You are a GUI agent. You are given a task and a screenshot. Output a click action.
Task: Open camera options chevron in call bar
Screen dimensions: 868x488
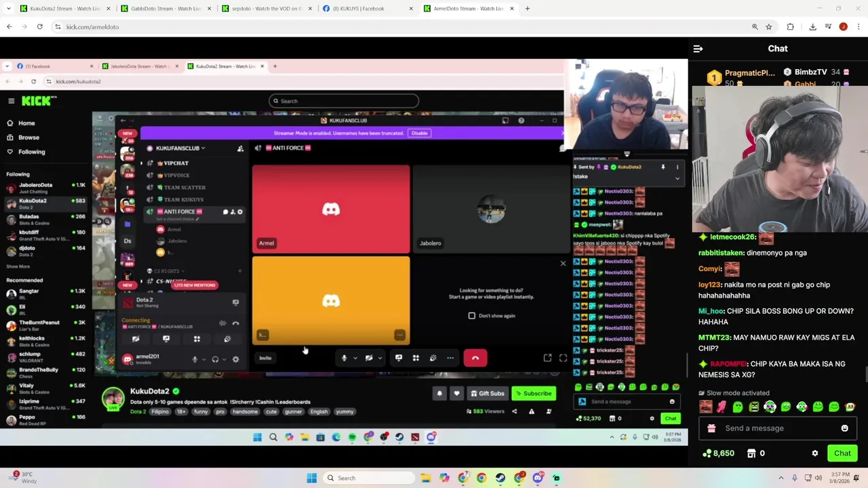380,358
